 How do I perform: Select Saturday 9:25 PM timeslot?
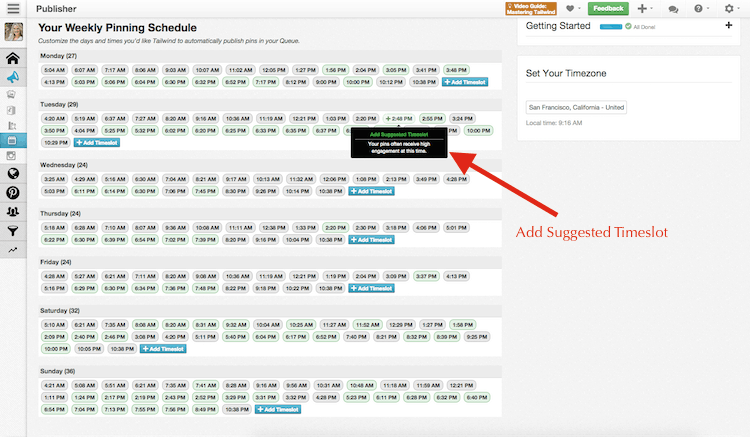pos(477,337)
